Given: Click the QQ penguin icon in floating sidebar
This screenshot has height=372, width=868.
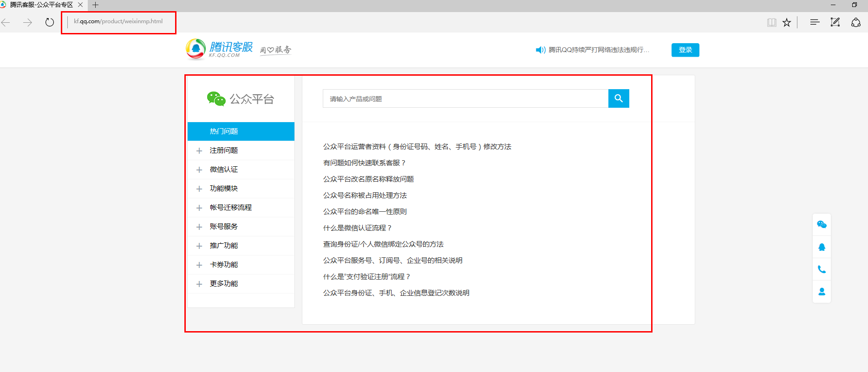Looking at the screenshot, I should click(x=822, y=247).
